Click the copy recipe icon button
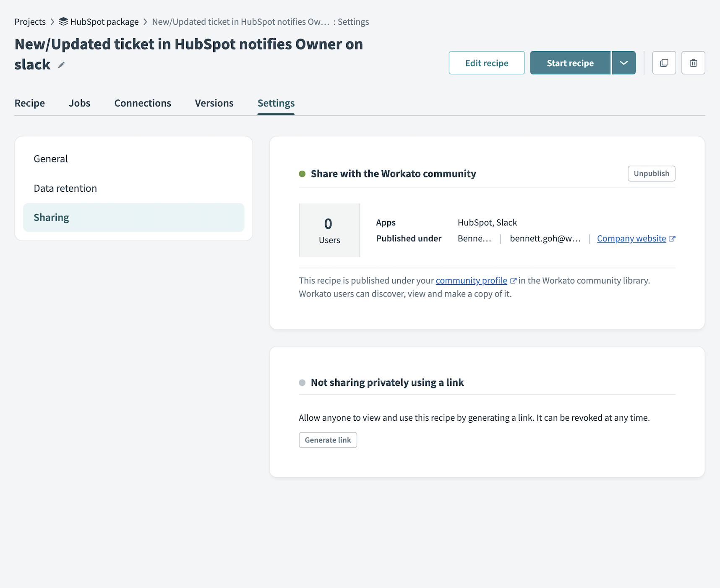The image size is (720, 588). [x=664, y=63]
